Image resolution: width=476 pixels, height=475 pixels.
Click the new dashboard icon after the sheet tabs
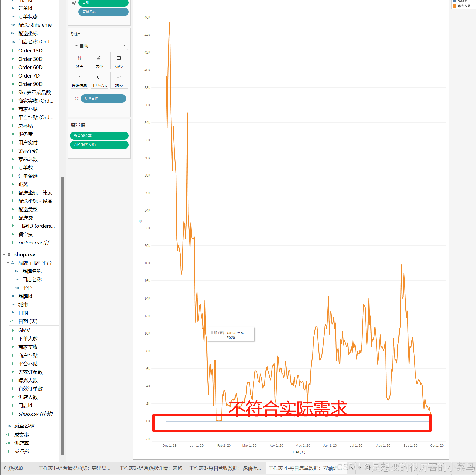click(360, 468)
